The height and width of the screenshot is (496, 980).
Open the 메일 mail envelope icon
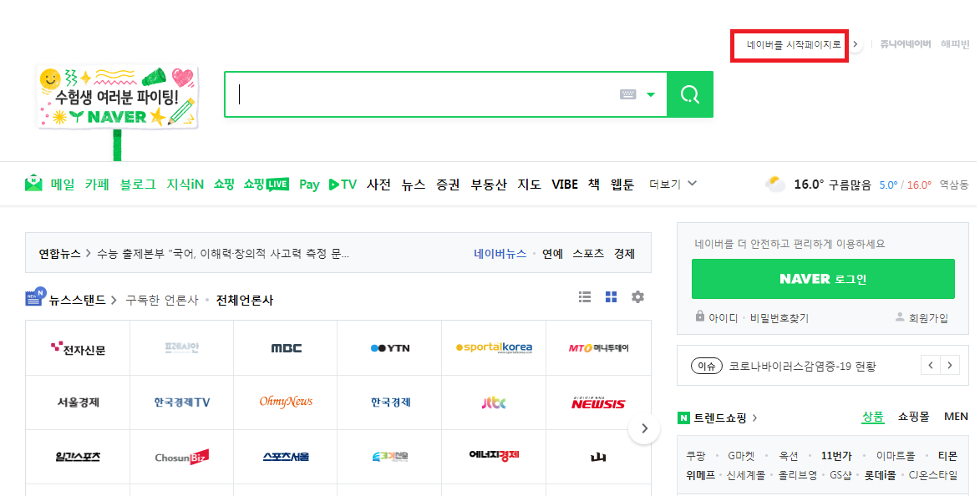pyautogui.click(x=33, y=184)
